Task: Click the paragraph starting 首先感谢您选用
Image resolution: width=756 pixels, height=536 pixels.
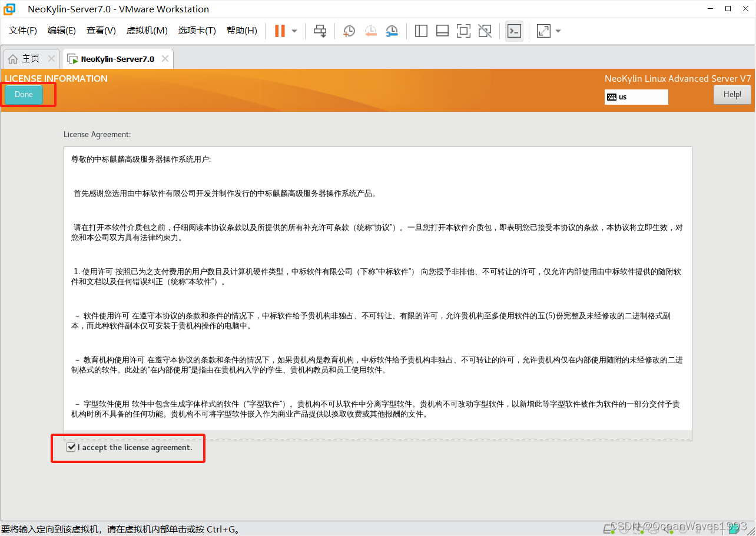Action: [225, 194]
